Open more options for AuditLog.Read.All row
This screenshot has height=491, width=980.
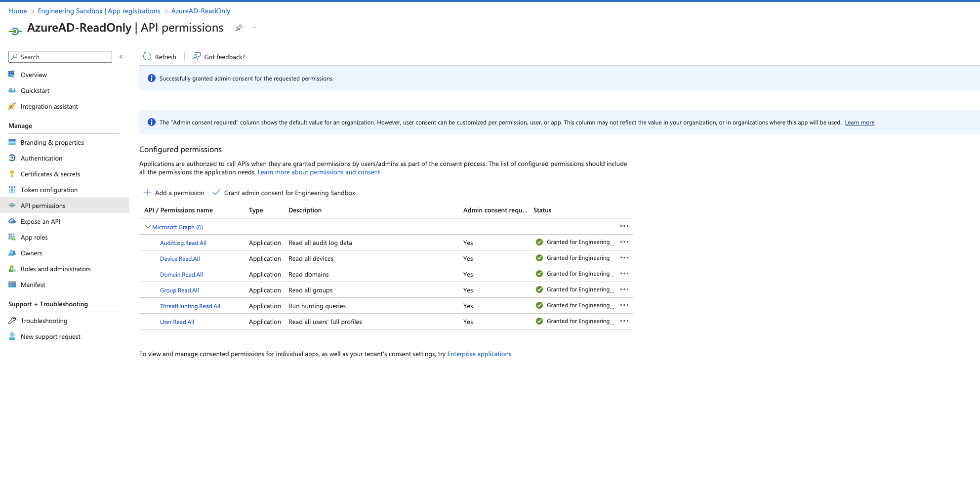[624, 242]
